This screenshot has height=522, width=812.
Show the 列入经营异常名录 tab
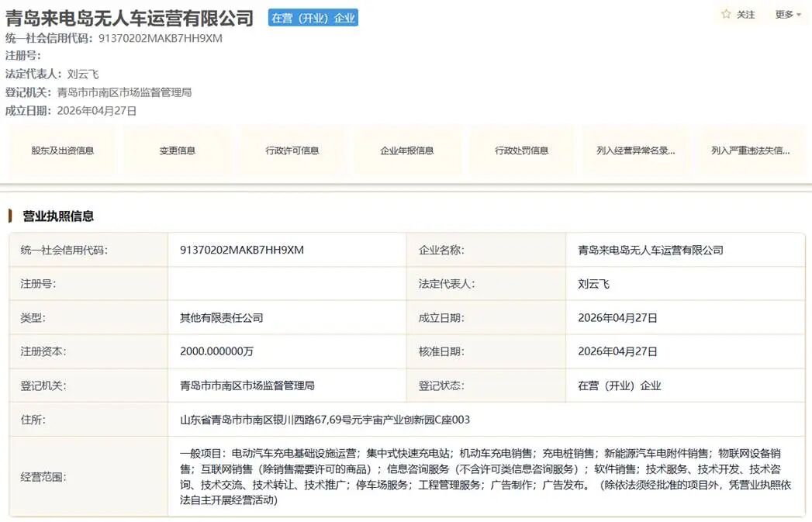pyautogui.click(x=636, y=150)
